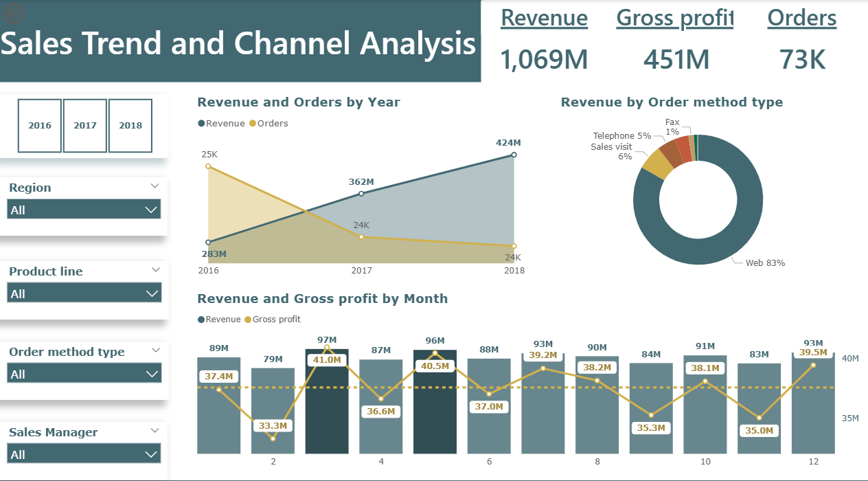Click the Orders KPI title
The height and width of the screenshot is (481, 868).
[801, 19]
